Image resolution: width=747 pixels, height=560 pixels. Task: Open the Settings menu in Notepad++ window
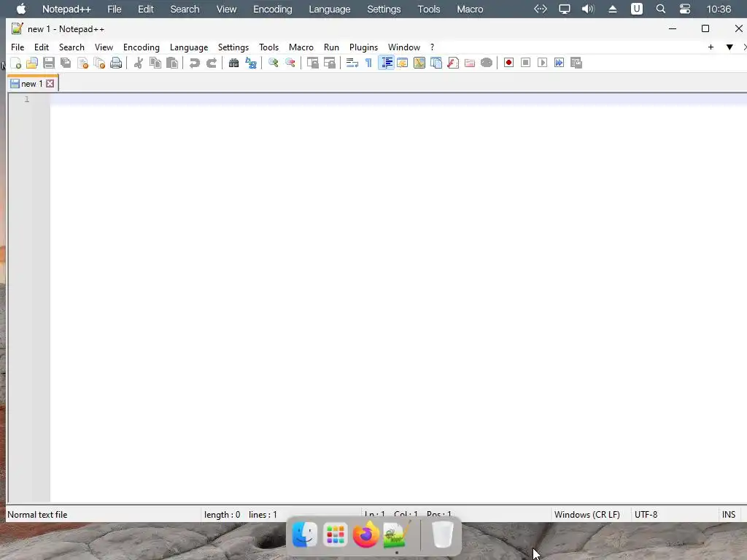[233, 47]
